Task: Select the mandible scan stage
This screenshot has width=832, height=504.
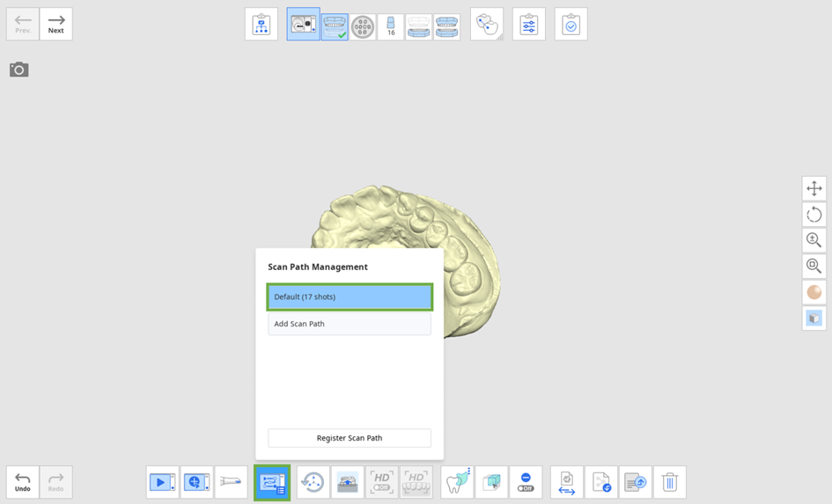Action: point(419,26)
